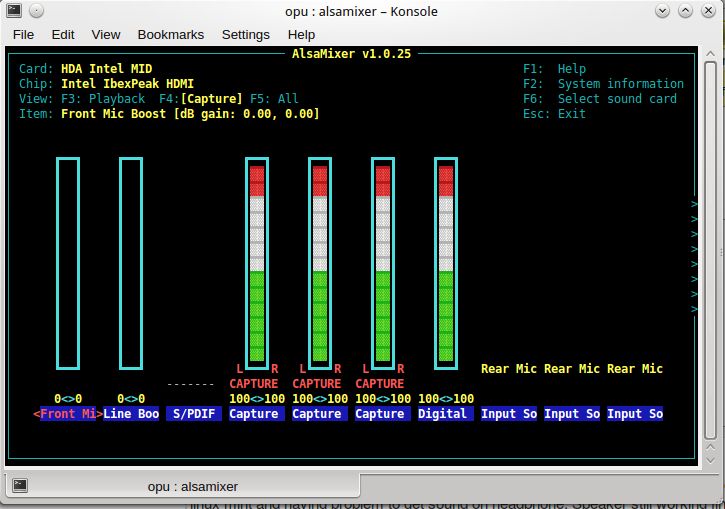Click the scrollbar down arrow at bottom
This screenshot has height=509, width=725.
pos(711,460)
